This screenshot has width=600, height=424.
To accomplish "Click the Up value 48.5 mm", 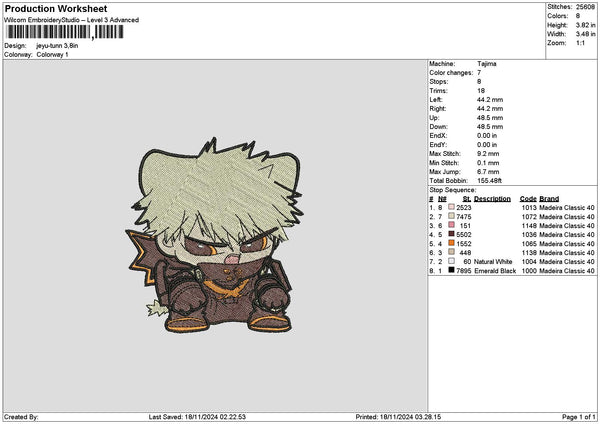I will pyautogui.click(x=490, y=117).
